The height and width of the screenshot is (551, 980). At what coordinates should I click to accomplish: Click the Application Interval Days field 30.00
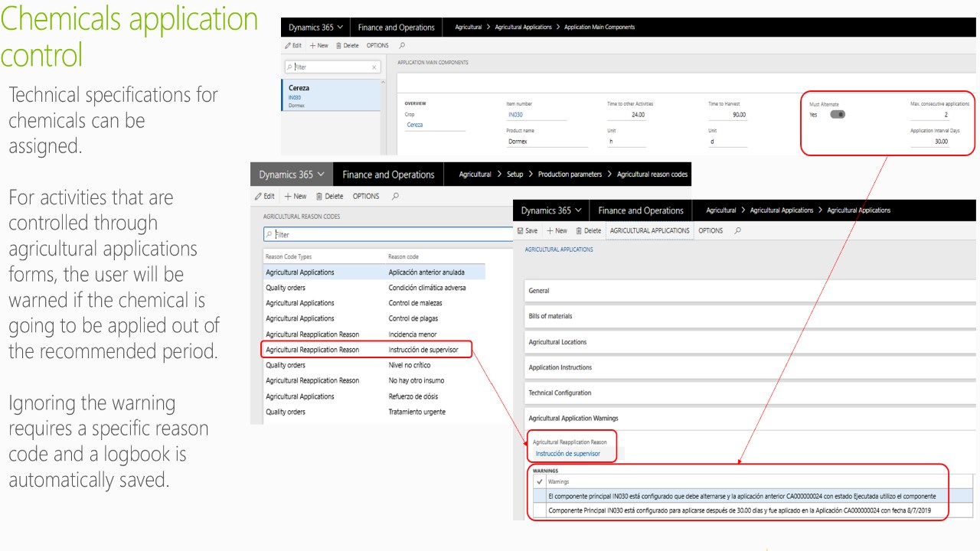coord(929,142)
